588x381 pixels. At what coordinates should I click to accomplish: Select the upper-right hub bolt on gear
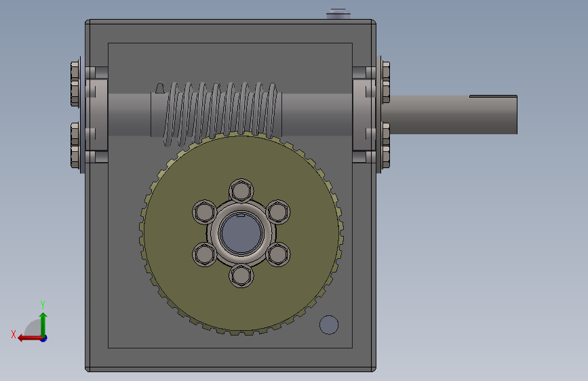(278, 212)
